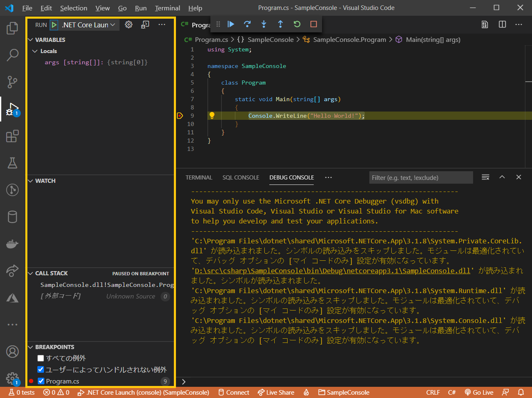Open the database cylinder view in activity bar
The height and width of the screenshot is (398, 532).
[12, 217]
